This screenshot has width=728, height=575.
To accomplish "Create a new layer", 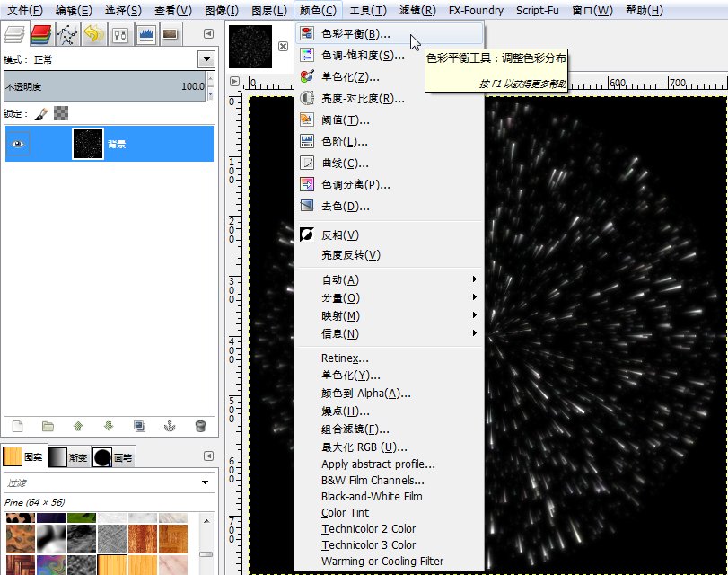I will pyautogui.click(x=18, y=426).
